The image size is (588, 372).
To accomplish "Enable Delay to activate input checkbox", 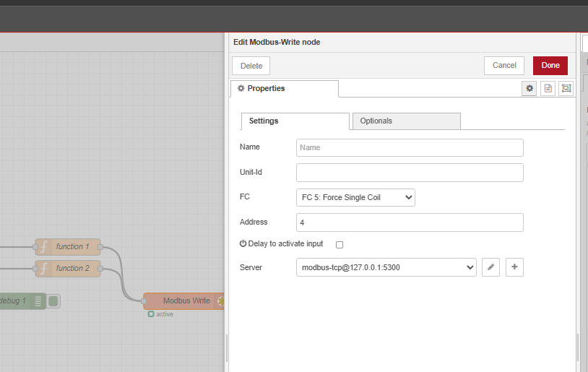I will tap(340, 245).
